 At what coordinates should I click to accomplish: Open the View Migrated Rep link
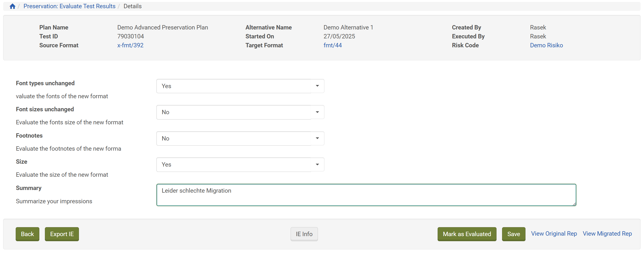pyautogui.click(x=607, y=233)
